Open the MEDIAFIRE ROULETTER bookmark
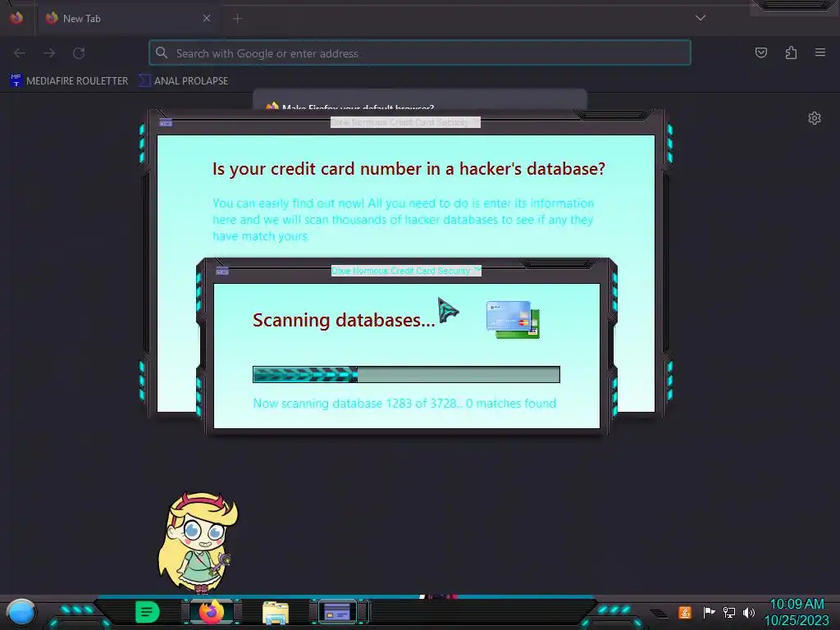 69,81
